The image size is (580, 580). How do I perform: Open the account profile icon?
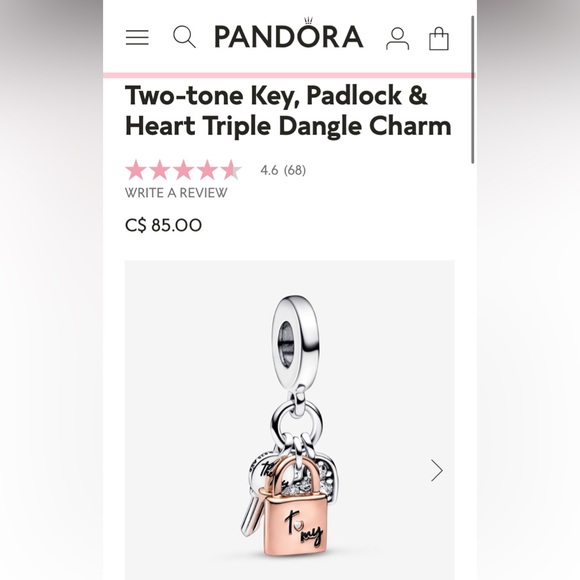pos(397,38)
